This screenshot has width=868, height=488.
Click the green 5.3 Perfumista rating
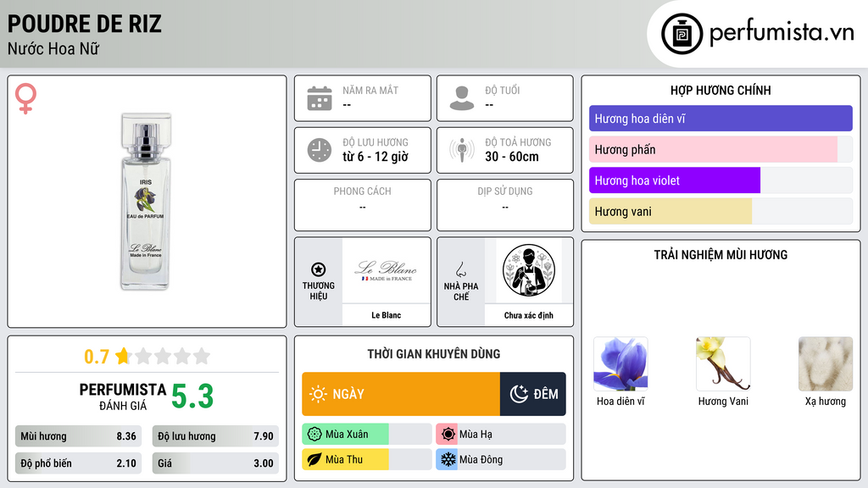[192, 396]
